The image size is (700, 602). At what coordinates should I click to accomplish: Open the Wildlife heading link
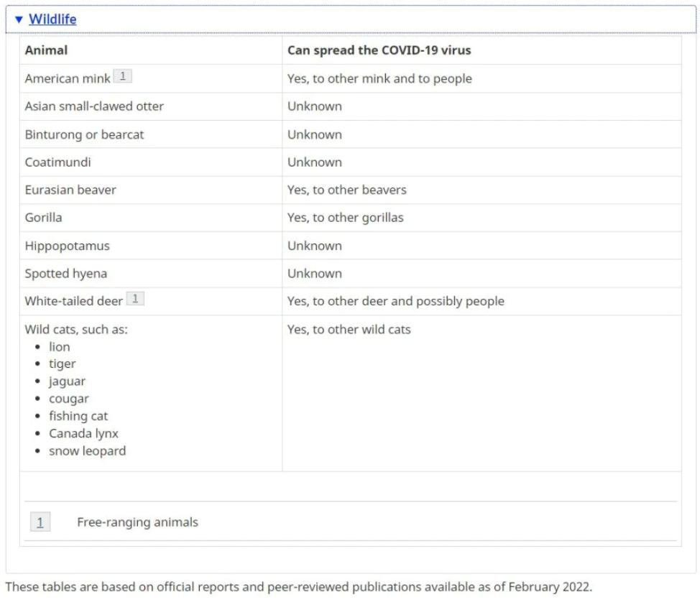point(52,19)
